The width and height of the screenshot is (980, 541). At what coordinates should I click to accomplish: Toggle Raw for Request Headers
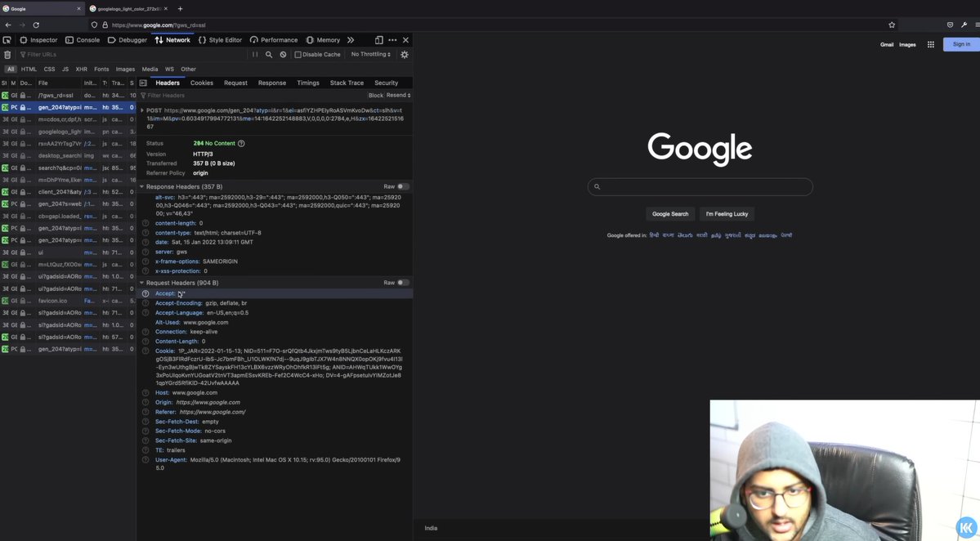pyautogui.click(x=403, y=283)
